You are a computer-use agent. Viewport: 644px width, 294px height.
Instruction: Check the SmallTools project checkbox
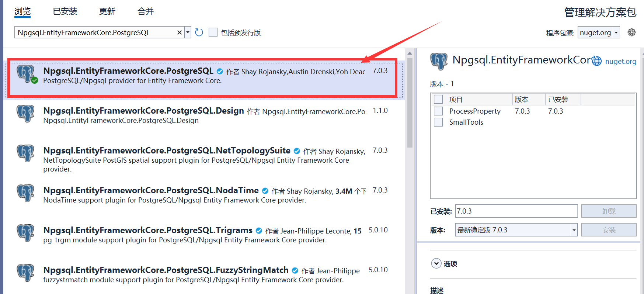pyautogui.click(x=438, y=122)
